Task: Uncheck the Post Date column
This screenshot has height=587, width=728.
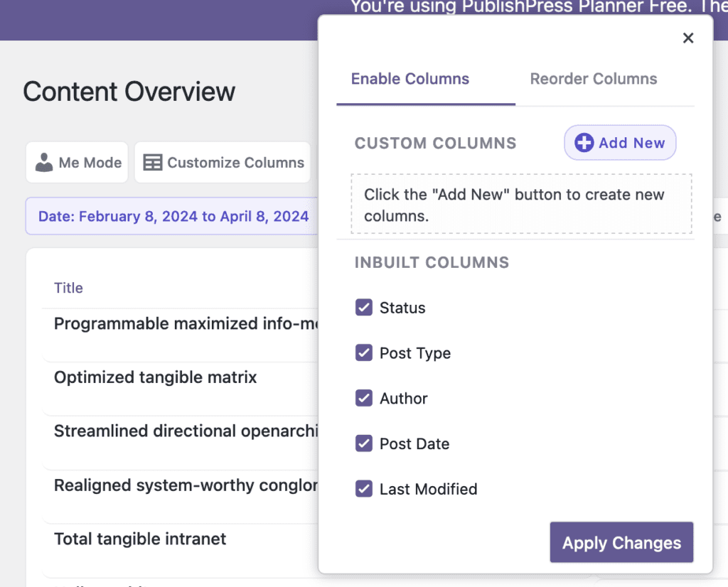Action: point(364,443)
